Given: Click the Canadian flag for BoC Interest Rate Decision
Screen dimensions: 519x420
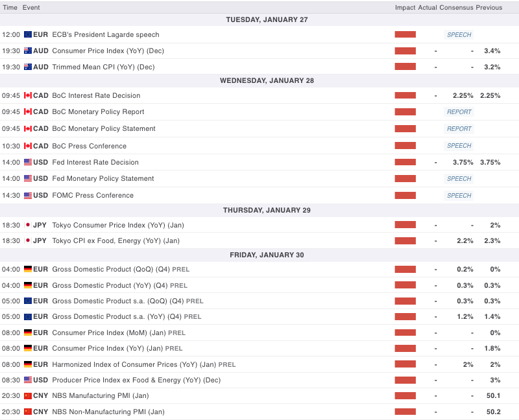Looking at the screenshot, I should (27, 95).
